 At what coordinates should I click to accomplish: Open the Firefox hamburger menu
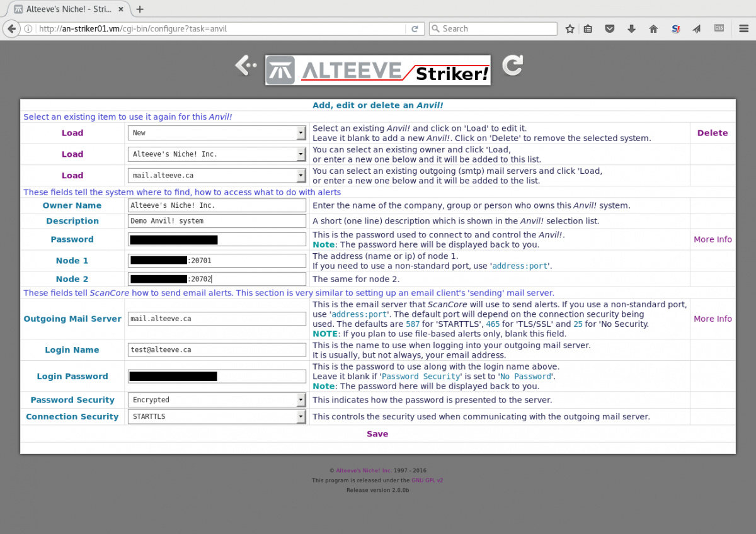(x=742, y=29)
